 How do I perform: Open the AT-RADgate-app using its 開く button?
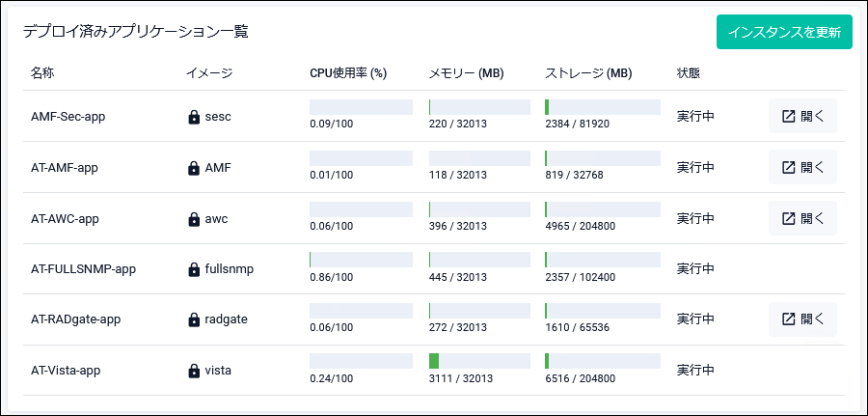(x=802, y=319)
